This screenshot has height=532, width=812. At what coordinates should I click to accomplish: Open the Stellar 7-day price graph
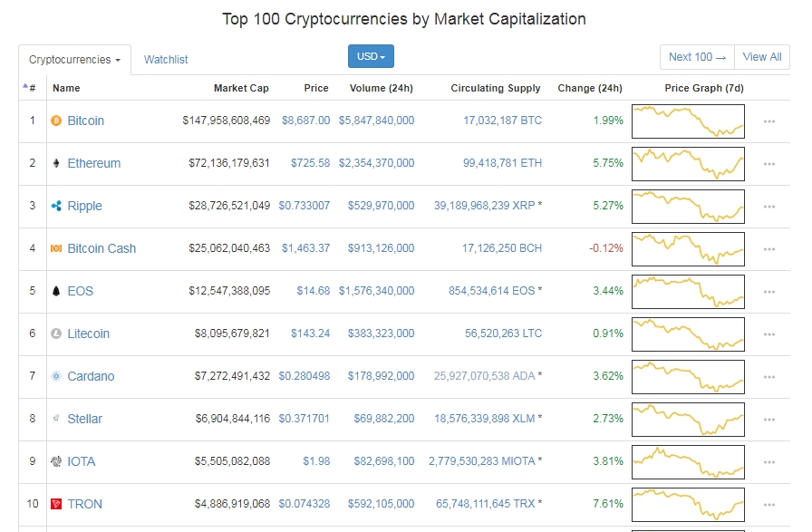tap(688, 420)
